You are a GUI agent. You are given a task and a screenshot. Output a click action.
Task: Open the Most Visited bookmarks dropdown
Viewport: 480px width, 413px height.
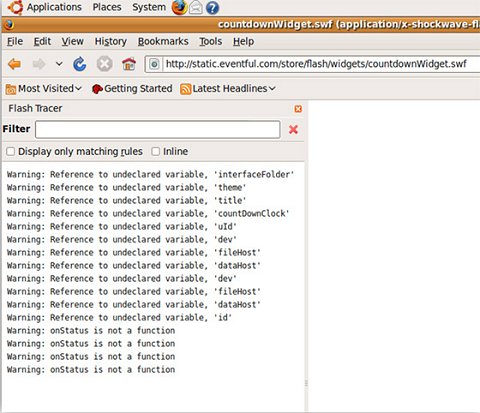click(44, 89)
